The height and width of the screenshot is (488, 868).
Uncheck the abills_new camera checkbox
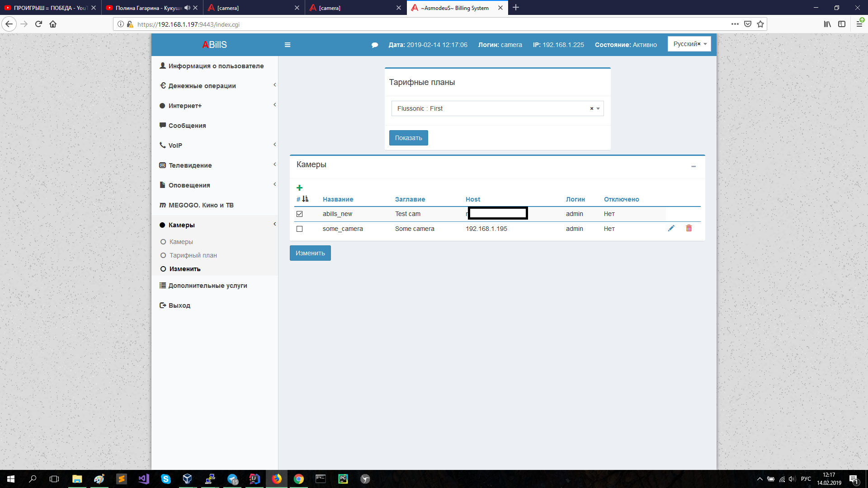click(299, 214)
